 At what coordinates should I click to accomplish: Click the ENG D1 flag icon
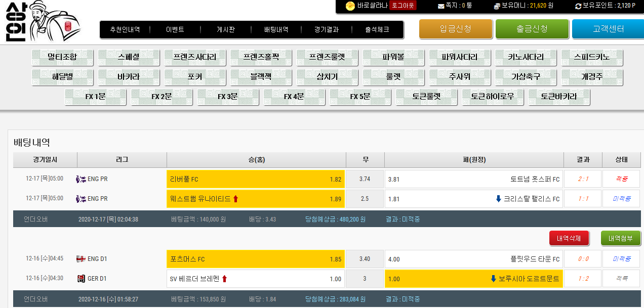(81, 259)
